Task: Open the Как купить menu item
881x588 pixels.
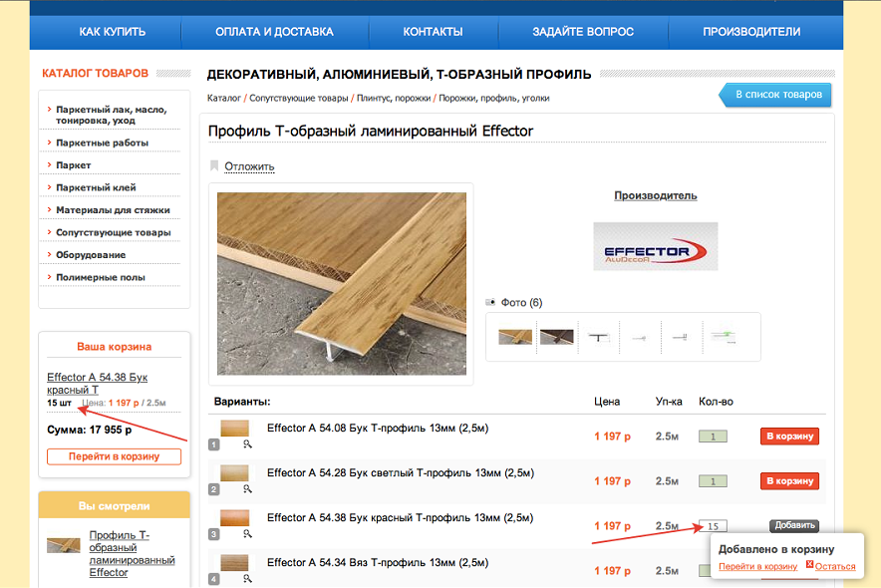Action: pyautogui.click(x=113, y=32)
